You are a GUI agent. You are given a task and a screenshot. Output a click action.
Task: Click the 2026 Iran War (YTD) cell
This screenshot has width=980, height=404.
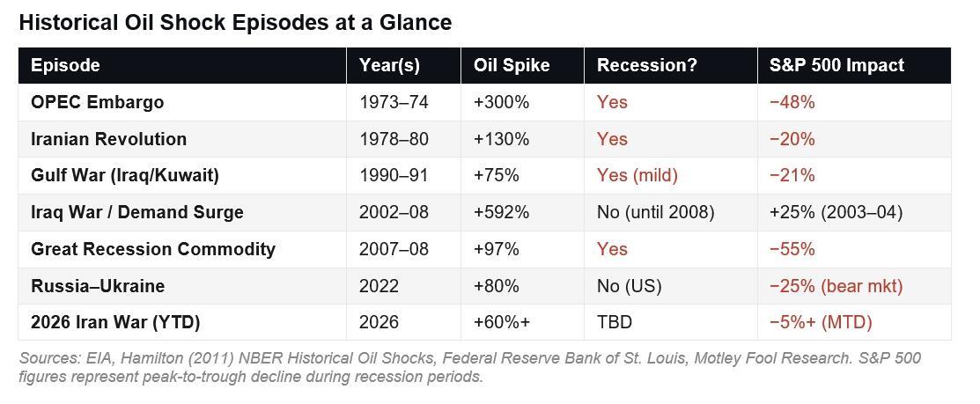click(115, 322)
